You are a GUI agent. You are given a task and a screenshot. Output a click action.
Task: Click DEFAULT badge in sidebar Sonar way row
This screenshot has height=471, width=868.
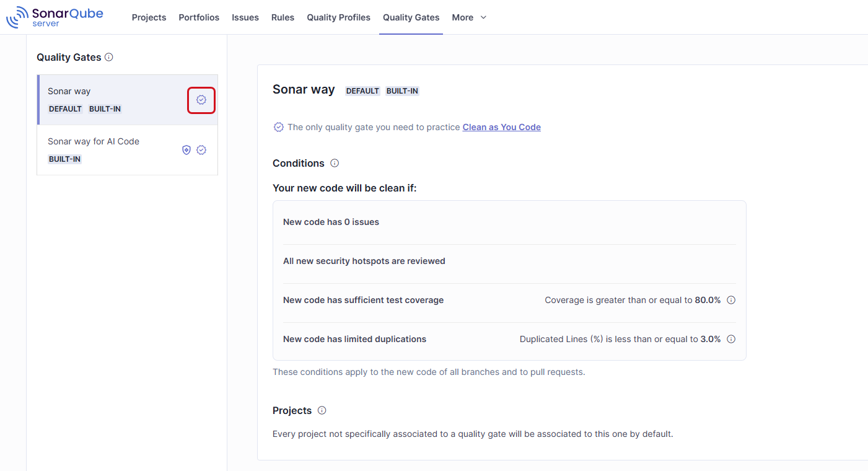pos(65,109)
